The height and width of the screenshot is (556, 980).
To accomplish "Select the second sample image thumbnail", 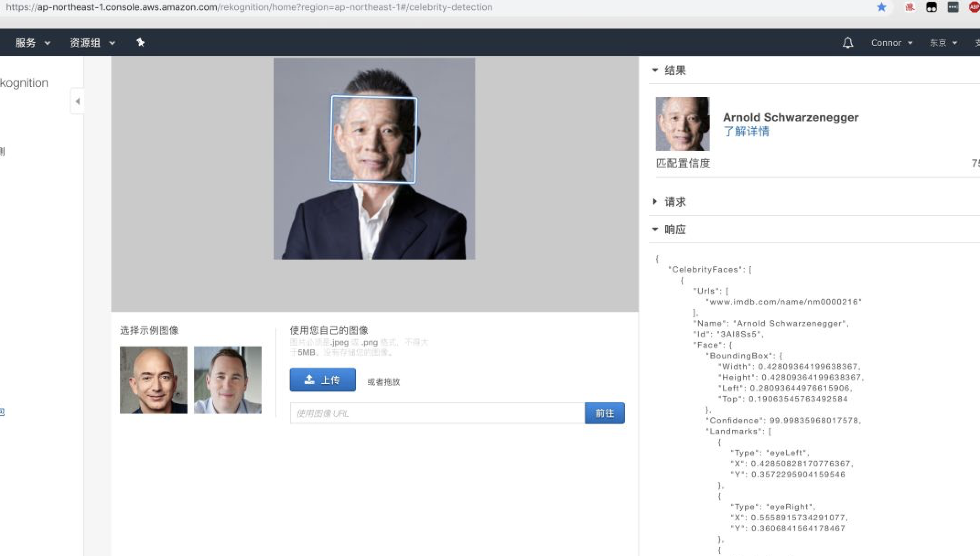I will click(x=227, y=380).
